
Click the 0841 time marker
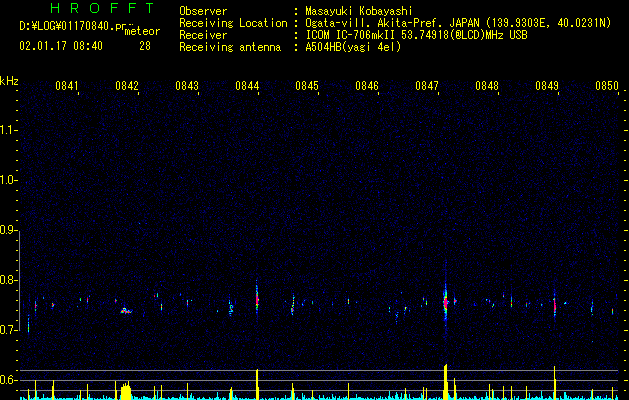tap(67, 86)
